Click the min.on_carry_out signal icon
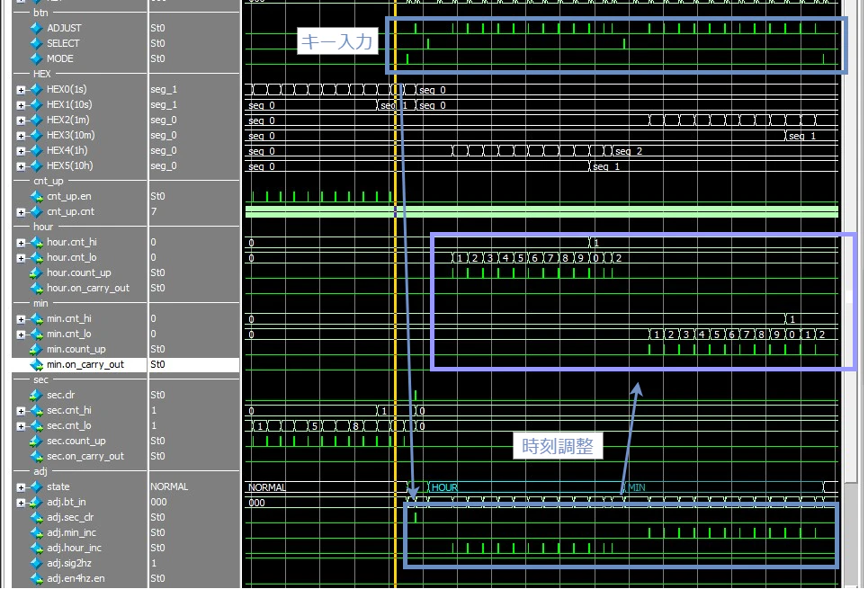Viewport: 868px width, 589px height. click(x=37, y=365)
